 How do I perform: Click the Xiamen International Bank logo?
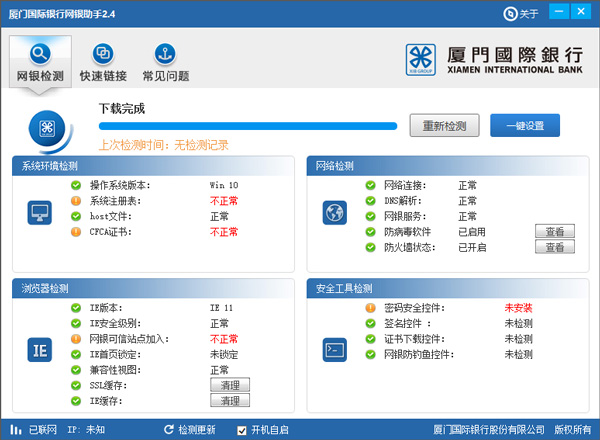pos(494,60)
